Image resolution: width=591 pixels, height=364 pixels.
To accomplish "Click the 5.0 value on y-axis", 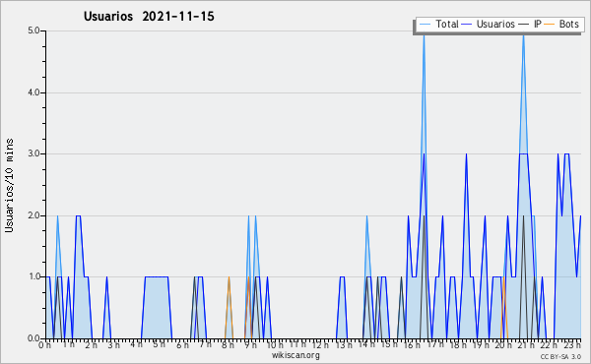I will pos(33,30).
